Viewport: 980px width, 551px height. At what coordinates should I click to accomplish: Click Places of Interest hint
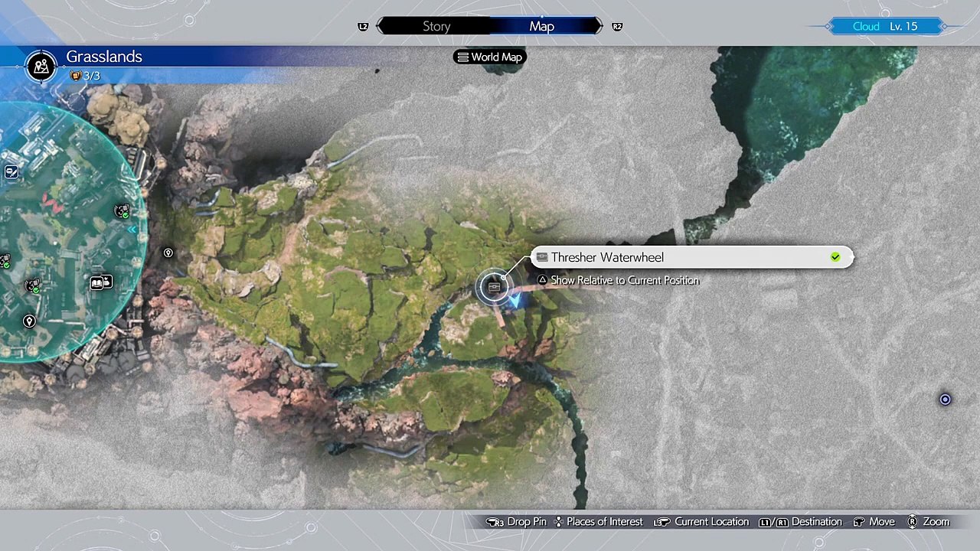coord(598,522)
